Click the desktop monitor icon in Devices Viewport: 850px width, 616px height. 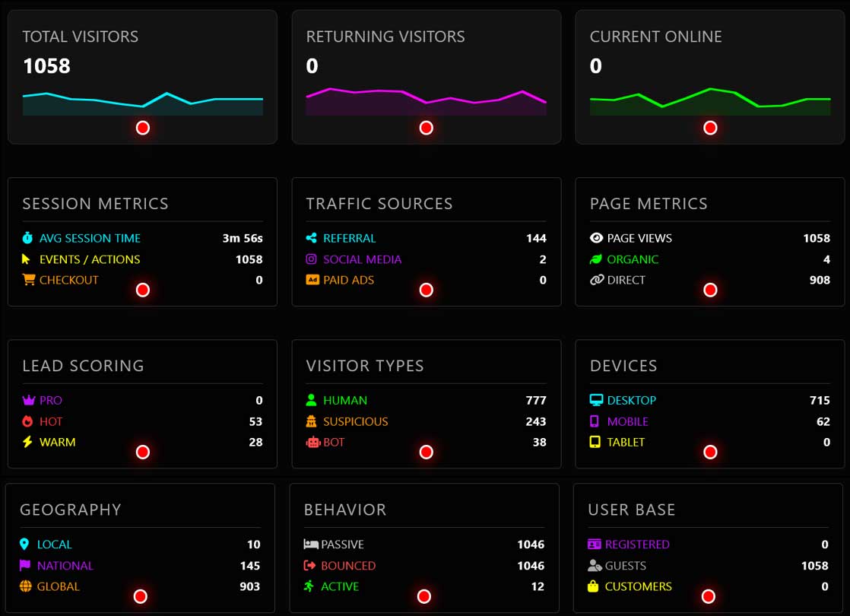pyautogui.click(x=596, y=400)
